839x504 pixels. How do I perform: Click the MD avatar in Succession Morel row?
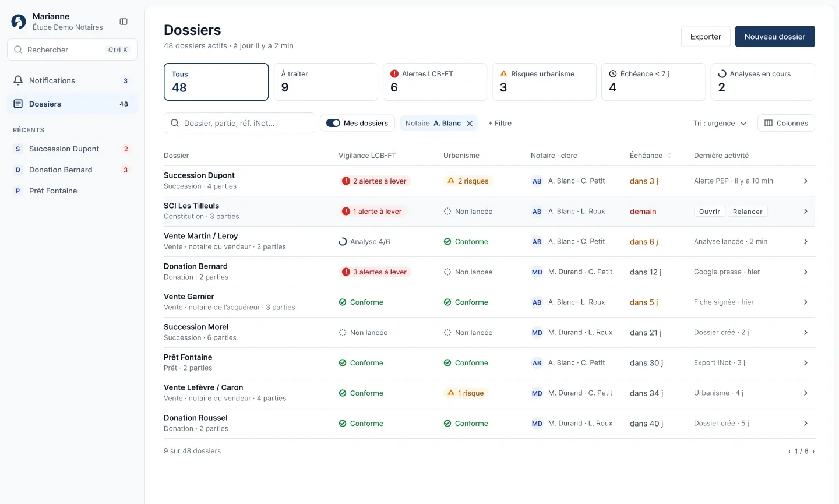pos(537,333)
